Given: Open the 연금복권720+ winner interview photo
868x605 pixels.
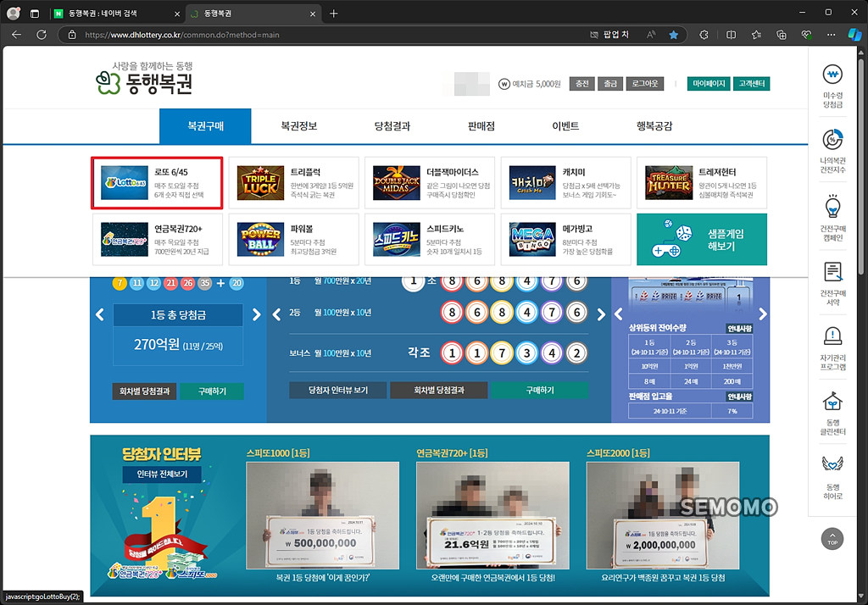Looking at the screenshot, I should point(492,515).
